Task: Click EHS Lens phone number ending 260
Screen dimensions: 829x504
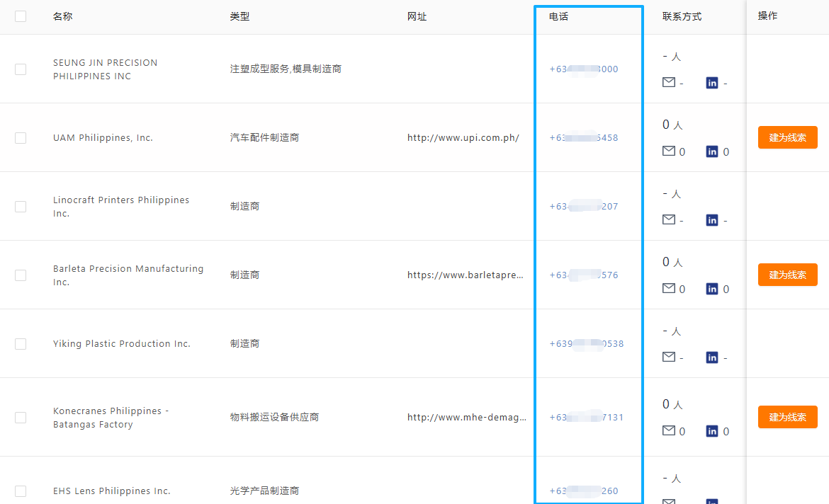Action: [x=584, y=491]
